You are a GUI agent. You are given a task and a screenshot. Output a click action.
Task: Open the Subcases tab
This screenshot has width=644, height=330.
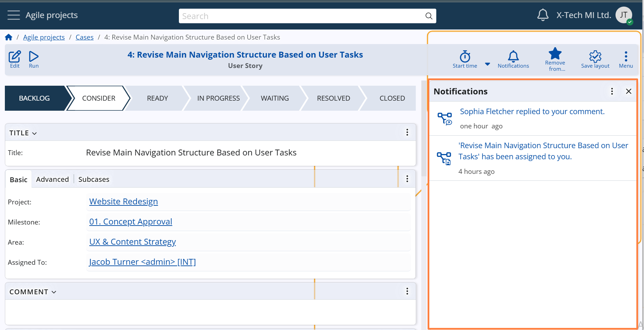[x=94, y=179]
